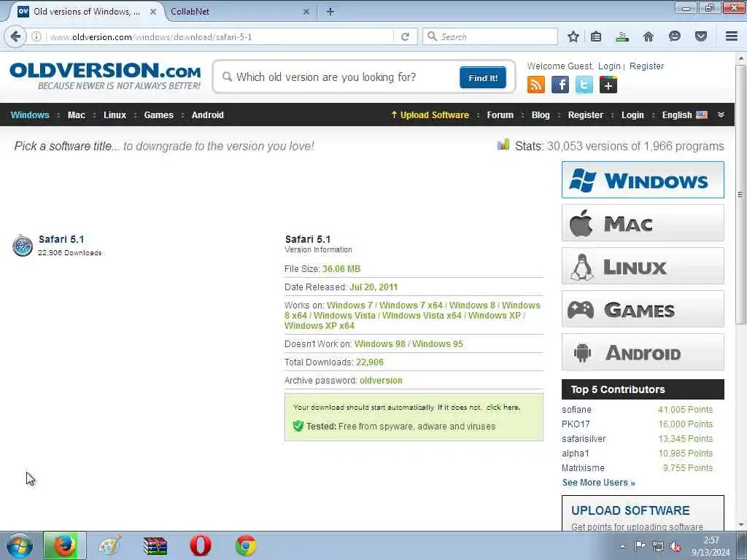Go back using Firefox back arrow

point(15,36)
